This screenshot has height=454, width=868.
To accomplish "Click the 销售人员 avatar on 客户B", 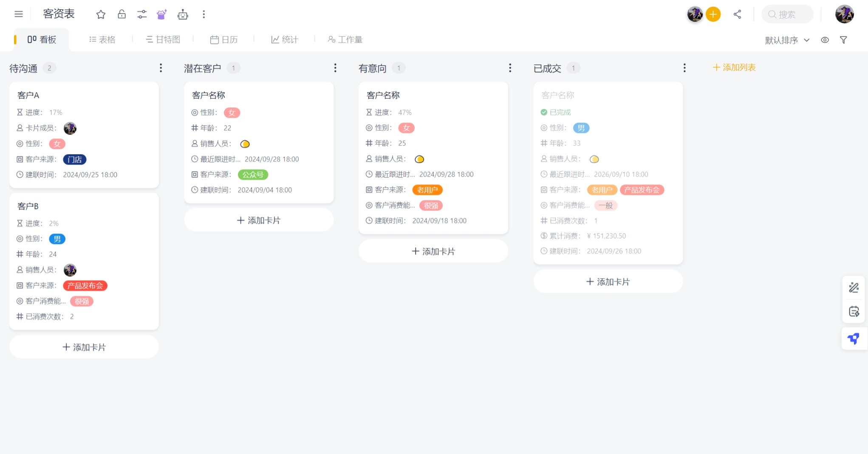I will pos(70,270).
